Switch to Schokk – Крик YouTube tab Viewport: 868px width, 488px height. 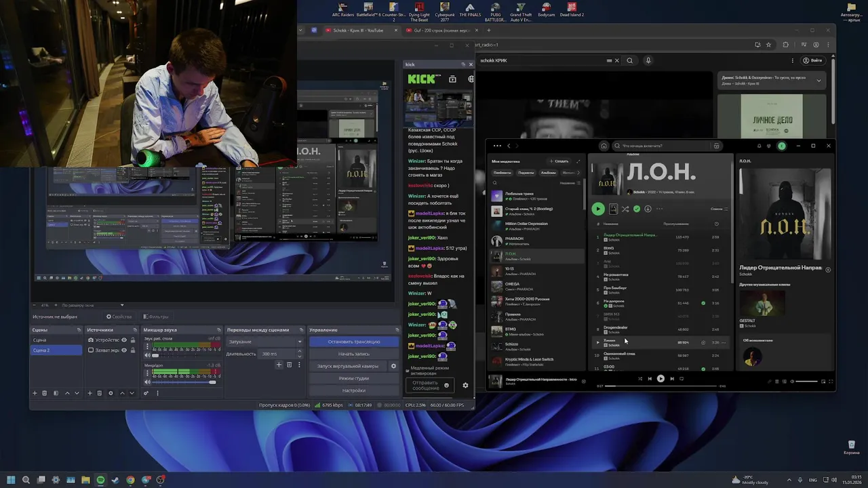click(x=358, y=30)
